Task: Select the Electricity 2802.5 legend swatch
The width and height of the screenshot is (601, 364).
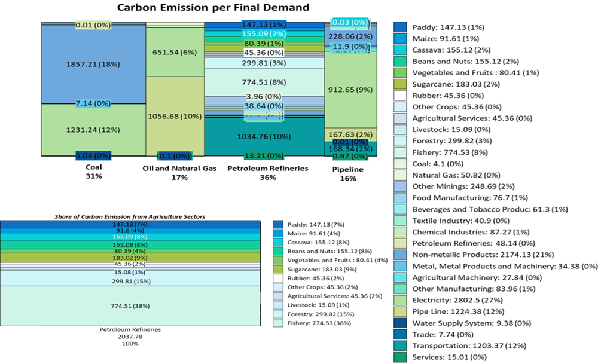Action: 400,300
